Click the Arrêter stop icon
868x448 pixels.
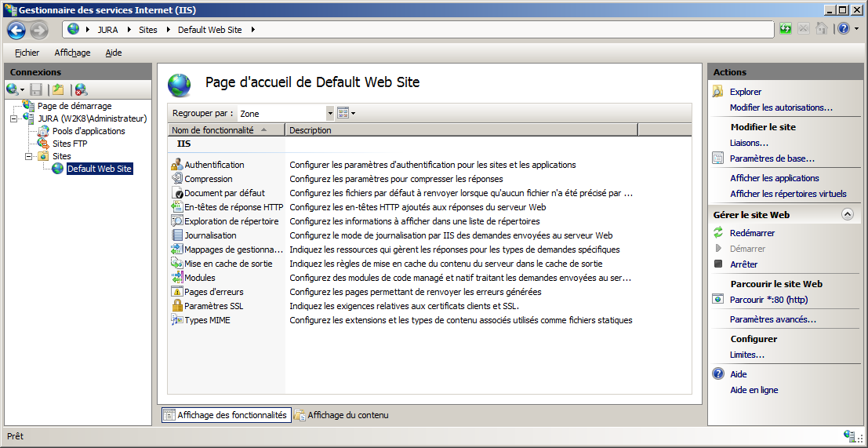(x=717, y=264)
